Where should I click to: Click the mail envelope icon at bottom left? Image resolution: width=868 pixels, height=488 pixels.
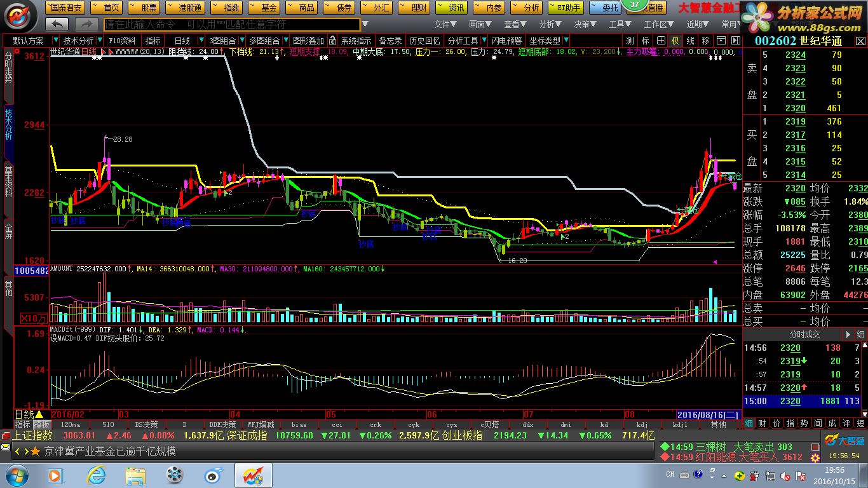coord(6,449)
